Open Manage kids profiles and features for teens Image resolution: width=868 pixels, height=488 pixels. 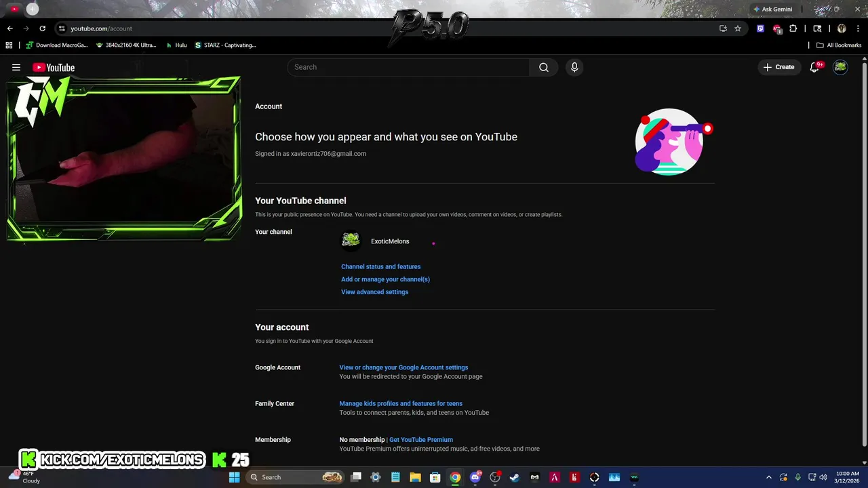(401, 403)
